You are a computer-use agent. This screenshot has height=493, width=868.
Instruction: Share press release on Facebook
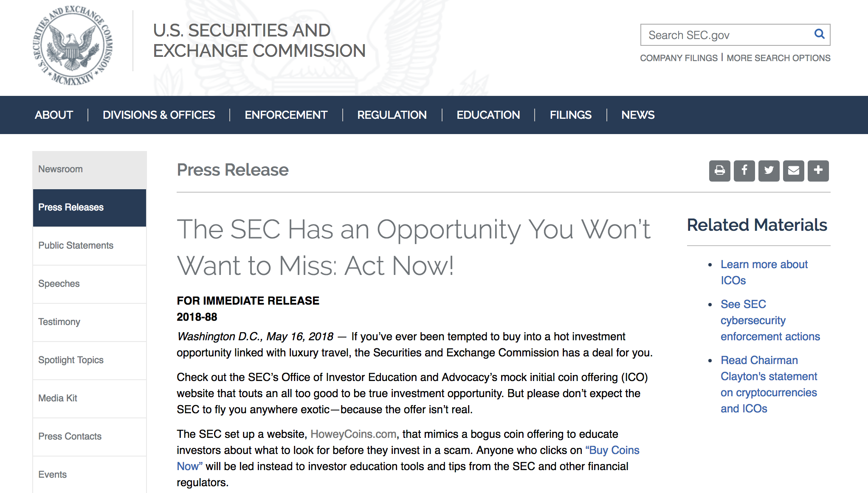744,171
